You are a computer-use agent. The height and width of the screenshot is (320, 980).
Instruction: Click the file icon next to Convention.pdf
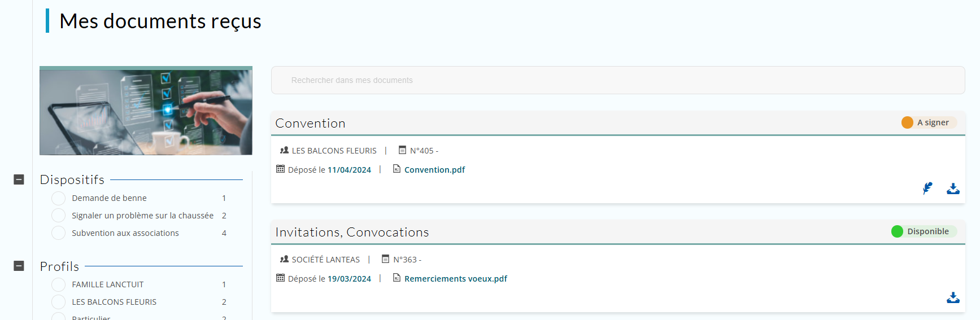397,169
